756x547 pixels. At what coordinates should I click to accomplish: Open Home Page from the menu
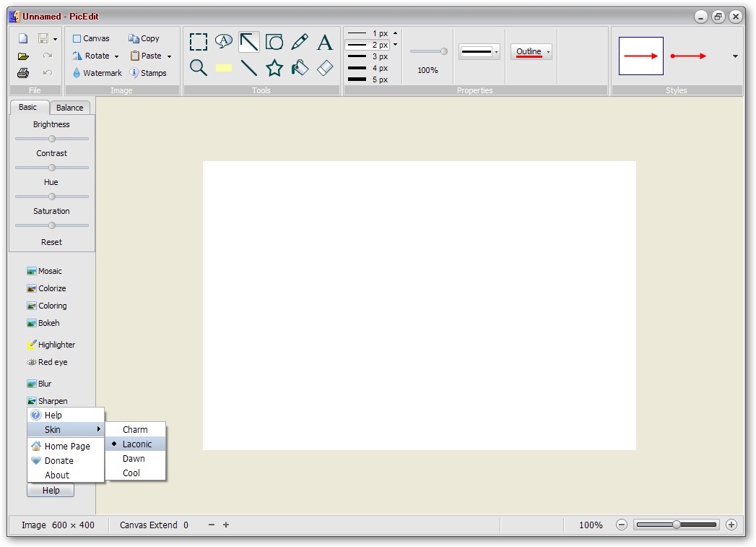point(66,446)
